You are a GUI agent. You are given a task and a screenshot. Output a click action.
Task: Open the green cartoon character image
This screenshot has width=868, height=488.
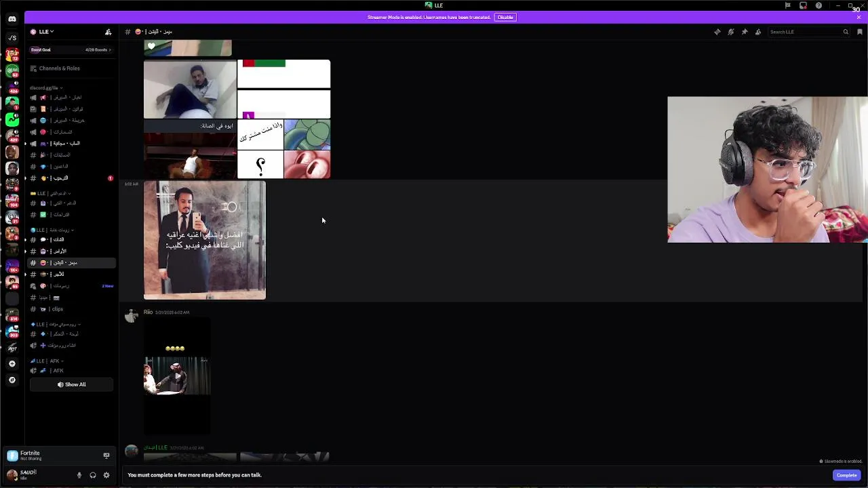click(x=307, y=135)
